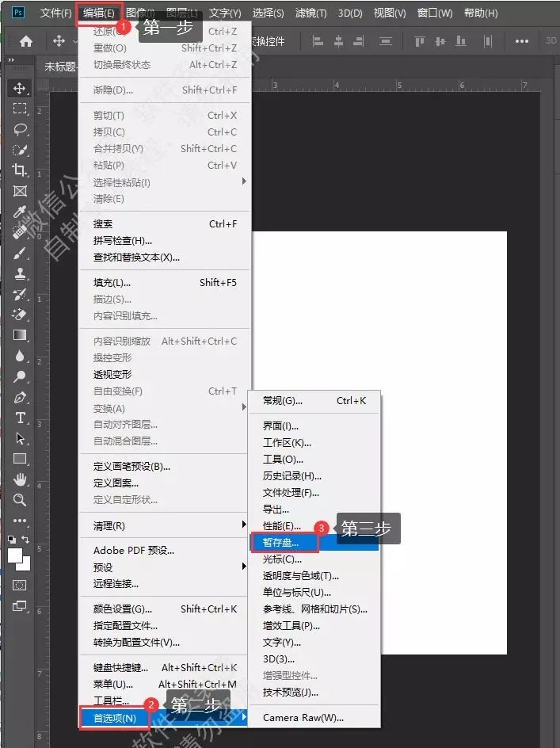Open more align options ellipsis
The height and width of the screenshot is (748, 560).
[x=522, y=41]
